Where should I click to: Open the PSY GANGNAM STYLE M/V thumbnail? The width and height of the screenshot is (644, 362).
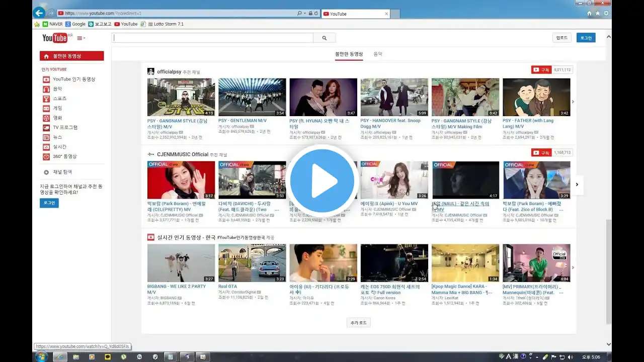pyautogui.click(x=181, y=98)
